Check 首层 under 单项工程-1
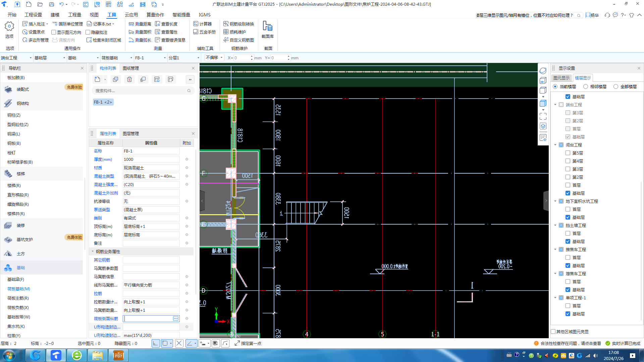644x362 pixels. tap(568, 306)
